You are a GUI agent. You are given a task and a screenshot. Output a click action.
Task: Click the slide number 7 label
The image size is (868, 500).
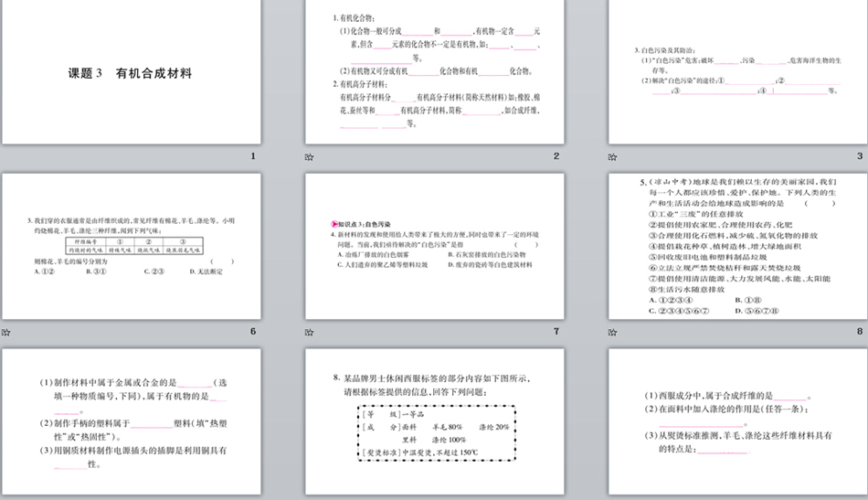click(x=556, y=331)
